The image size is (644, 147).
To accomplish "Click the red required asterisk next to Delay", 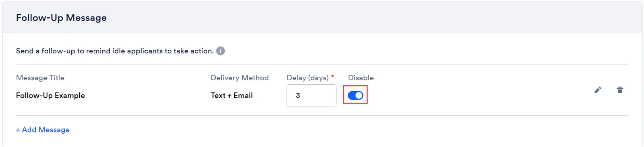I will (x=332, y=76).
